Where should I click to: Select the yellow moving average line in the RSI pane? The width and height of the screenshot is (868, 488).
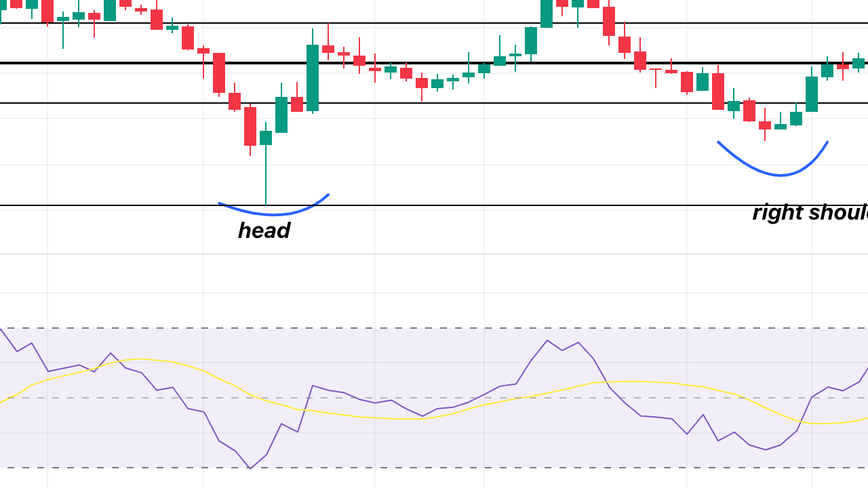pyautogui.click(x=434, y=391)
